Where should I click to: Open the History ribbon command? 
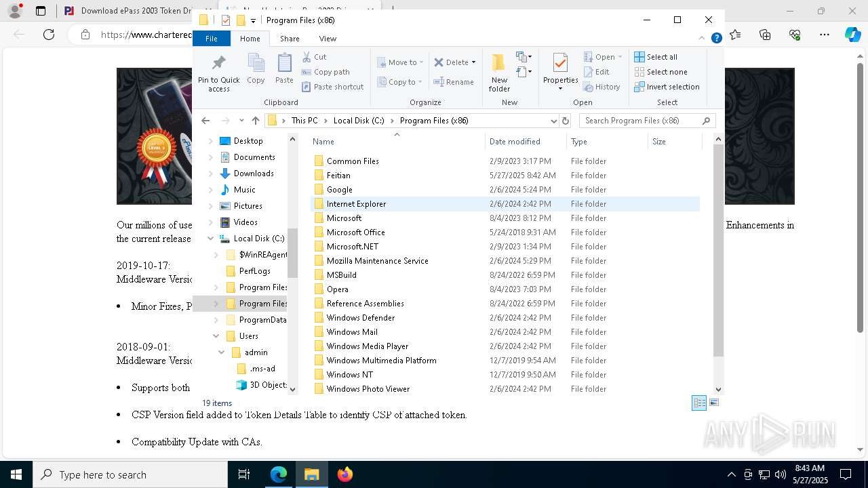click(x=601, y=87)
